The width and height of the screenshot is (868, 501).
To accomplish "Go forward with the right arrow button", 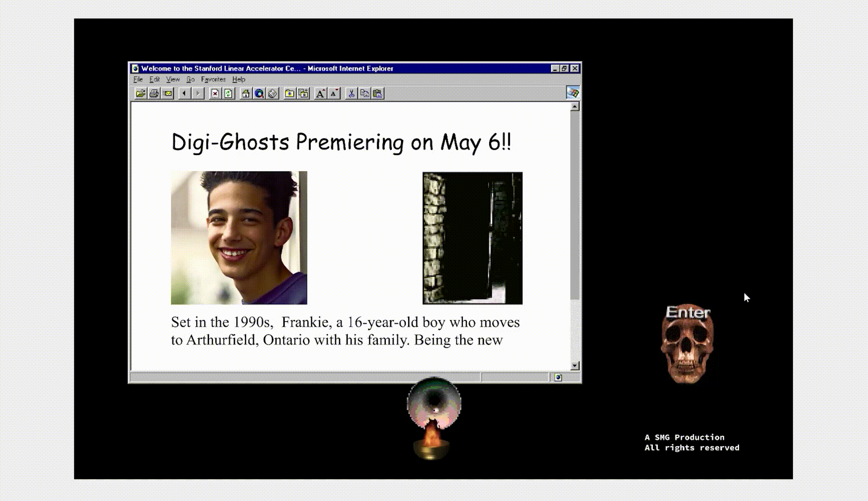I will tap(198, 93).
